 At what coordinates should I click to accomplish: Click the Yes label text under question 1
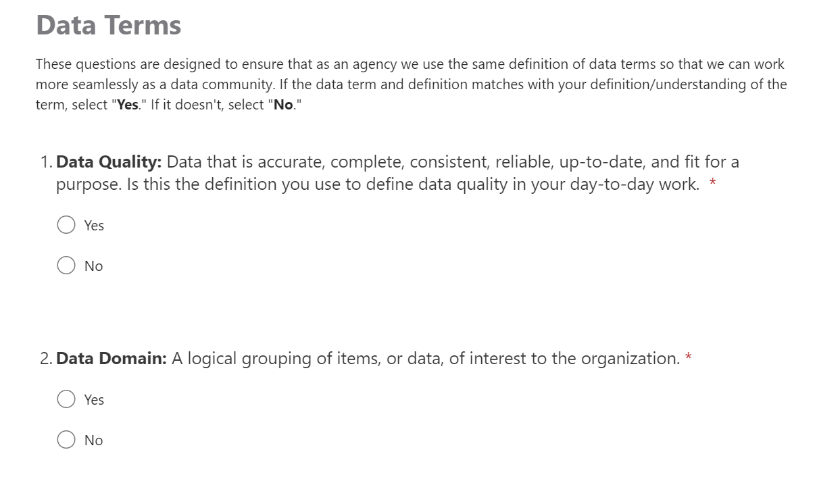pyautogui.click(x=94, y=226)
